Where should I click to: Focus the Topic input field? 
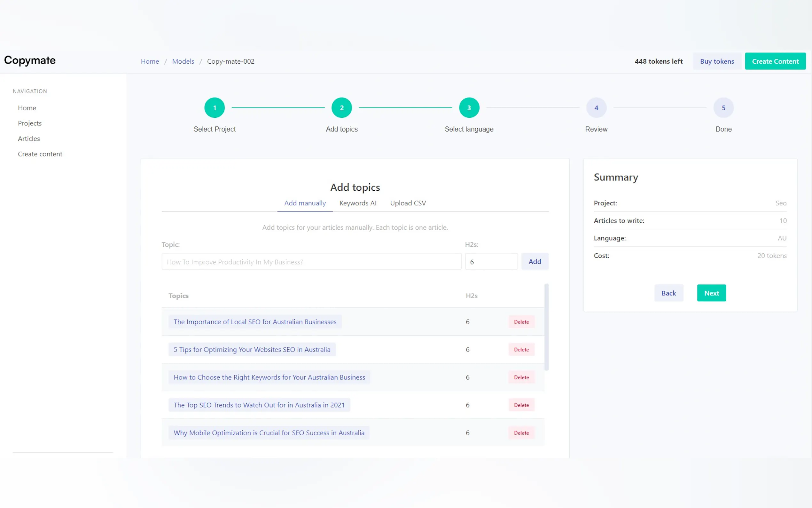point(311,262)
